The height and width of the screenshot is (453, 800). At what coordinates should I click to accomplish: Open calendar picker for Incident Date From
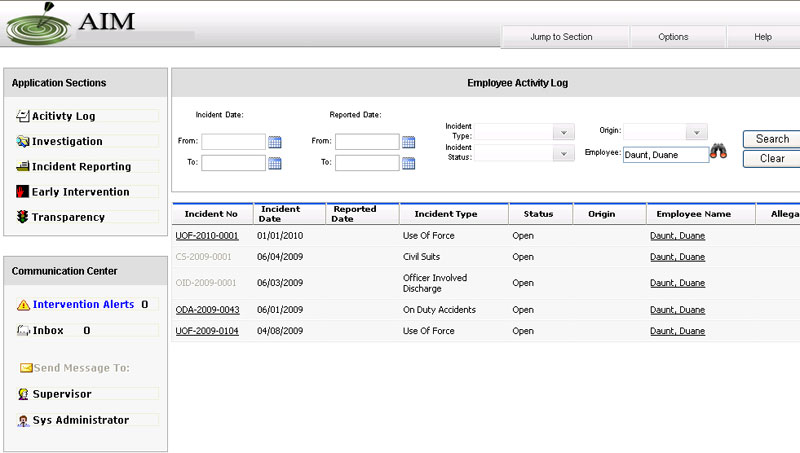(275, 142)
